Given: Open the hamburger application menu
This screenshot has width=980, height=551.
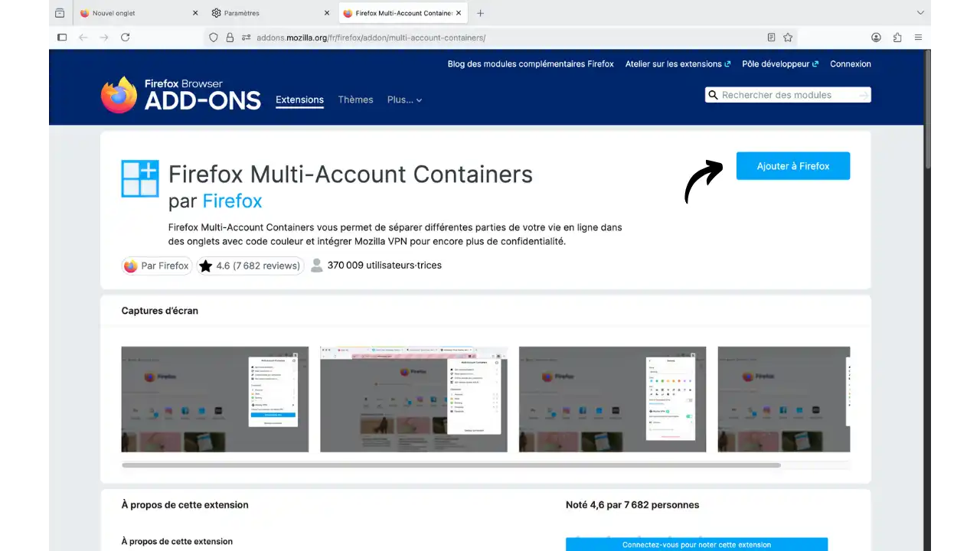Looking at the screenshot, I should pos(918,37).
